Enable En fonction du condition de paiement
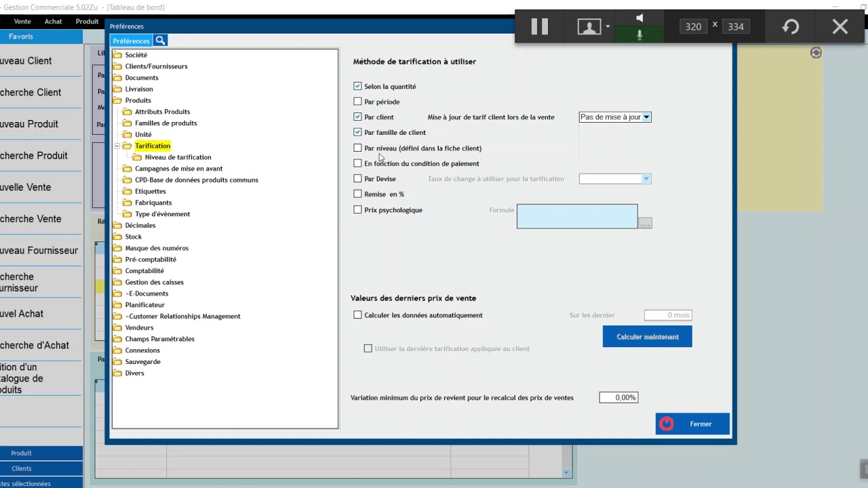Screen dimensions: 868x488 [357, 163]
